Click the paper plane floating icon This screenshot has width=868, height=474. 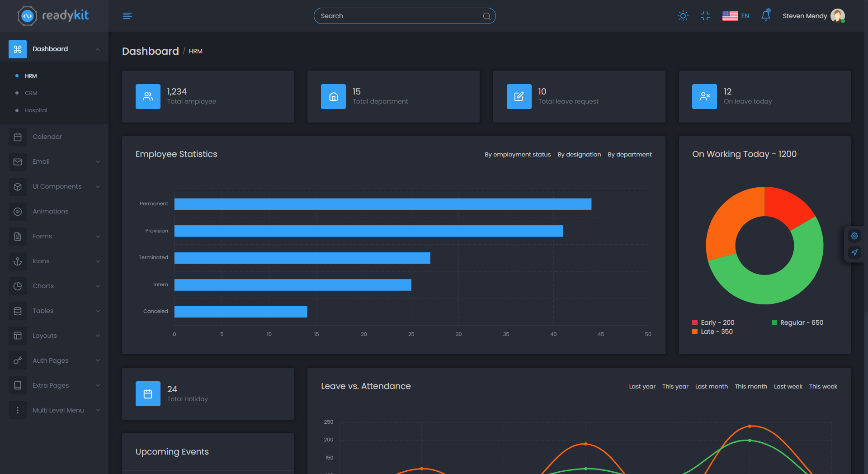854,252
